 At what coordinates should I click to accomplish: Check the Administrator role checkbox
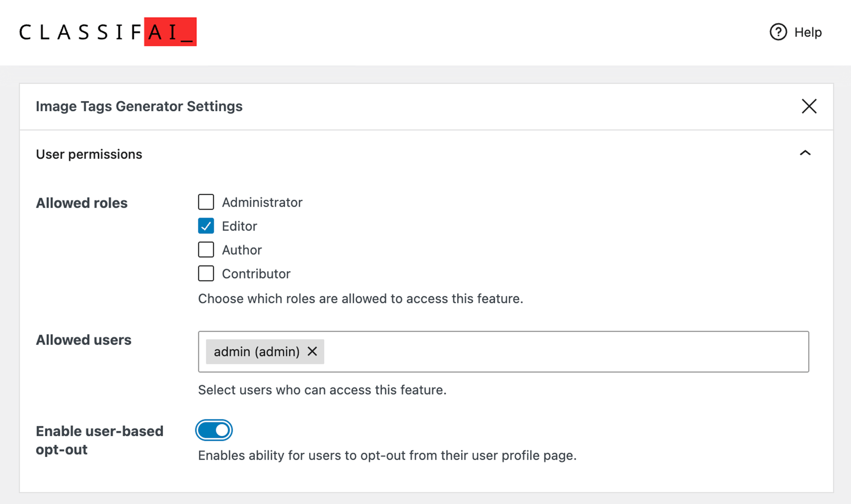pyautogui.click(x=206, y=202)
